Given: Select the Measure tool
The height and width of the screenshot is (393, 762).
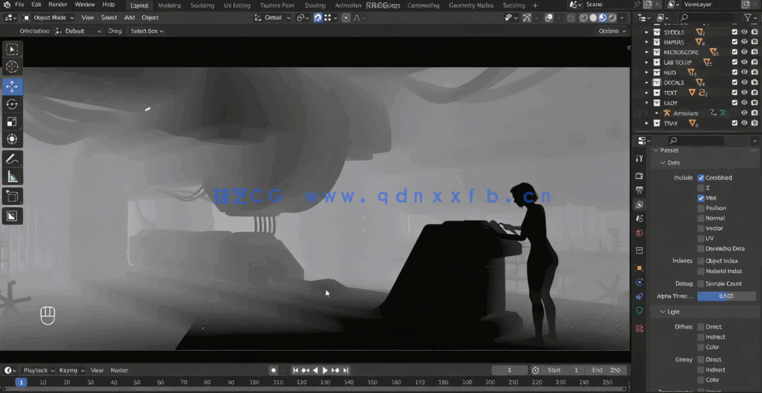Looking at the screenshot, I should [x=12, y=177].
